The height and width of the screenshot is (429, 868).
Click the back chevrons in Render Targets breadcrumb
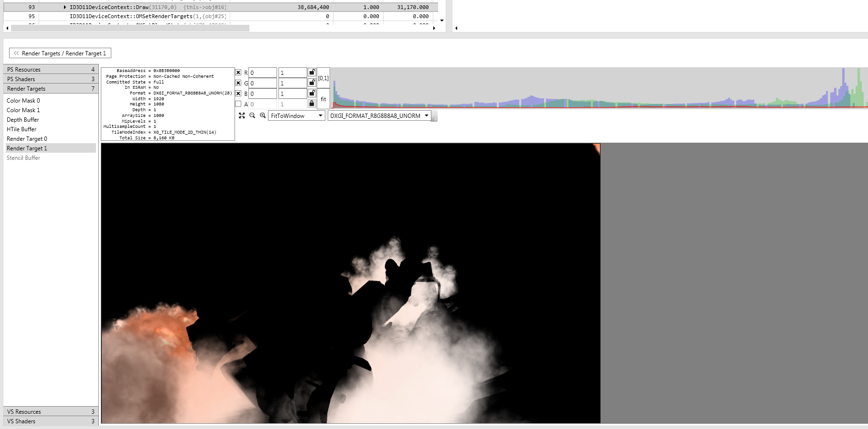pos(16,53)
